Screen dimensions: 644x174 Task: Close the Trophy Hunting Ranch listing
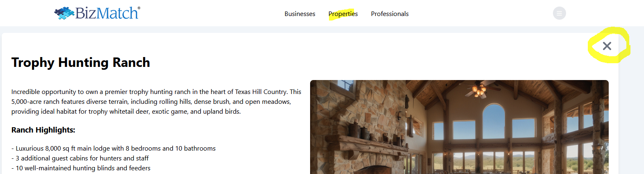[x=607, y=46]
